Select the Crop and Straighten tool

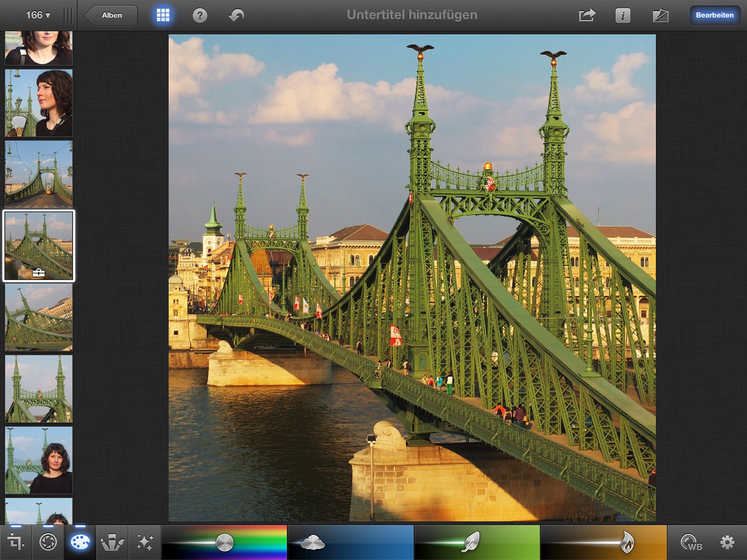[x=16, y=542]
